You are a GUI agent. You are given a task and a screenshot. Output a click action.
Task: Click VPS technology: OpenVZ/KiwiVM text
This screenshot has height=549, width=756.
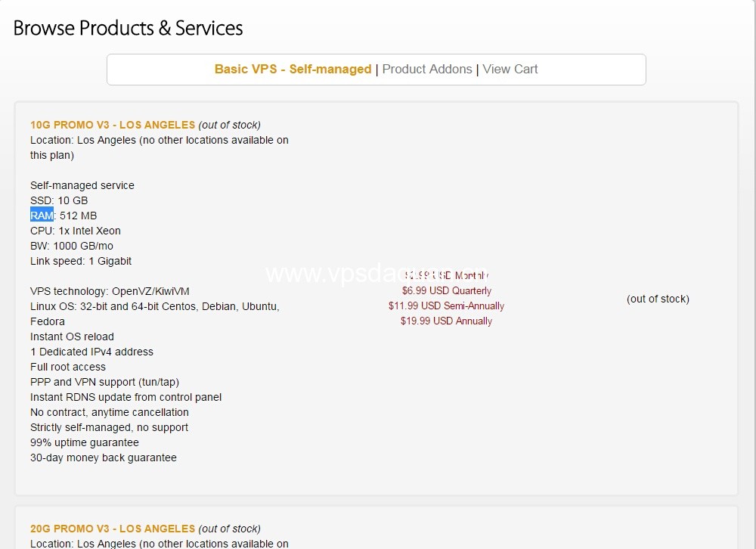(110, 291)
